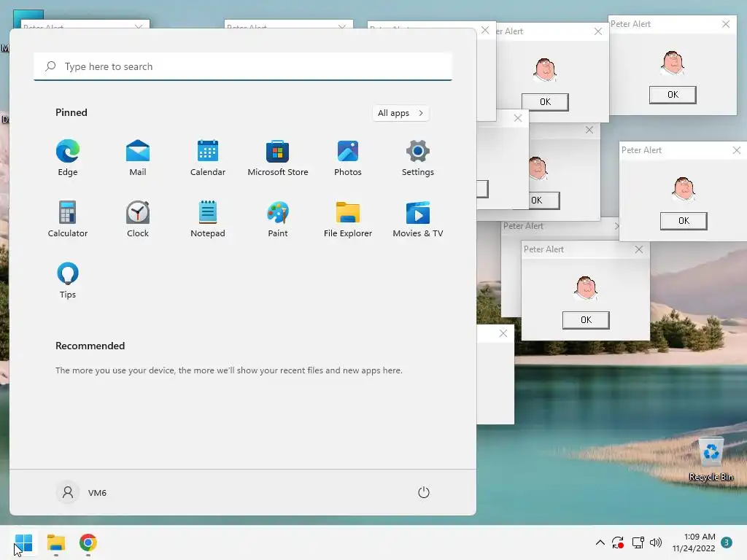747x560 pixels.
Task: Launch the Movies & TV app
Action: tap(418, 219)
